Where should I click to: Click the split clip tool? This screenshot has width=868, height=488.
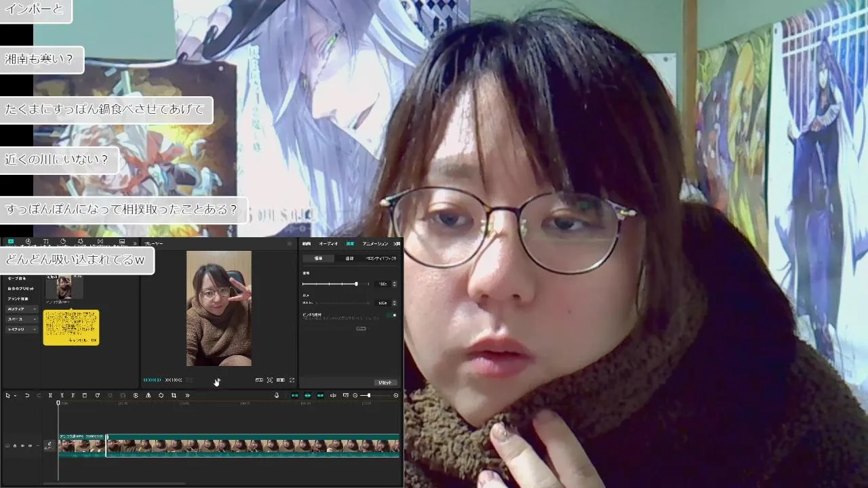click(x=50, y=395)
